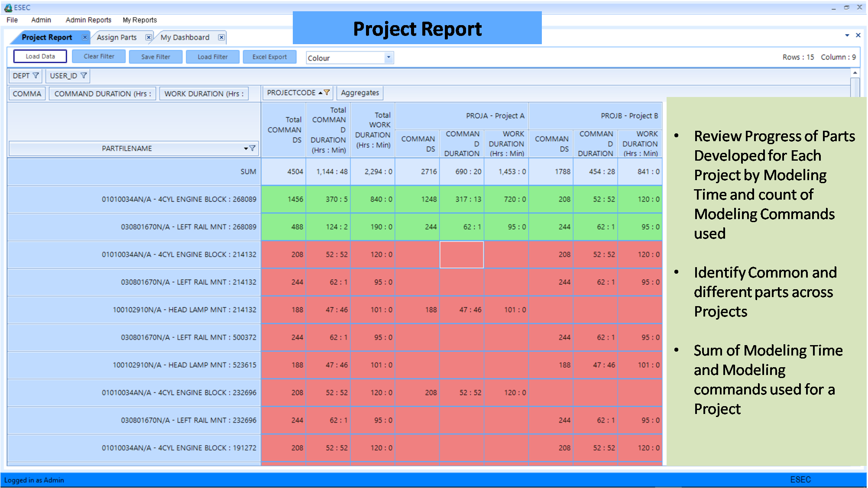
Task: Select the PROJA - Project A column header
Action: pos(462,116)
